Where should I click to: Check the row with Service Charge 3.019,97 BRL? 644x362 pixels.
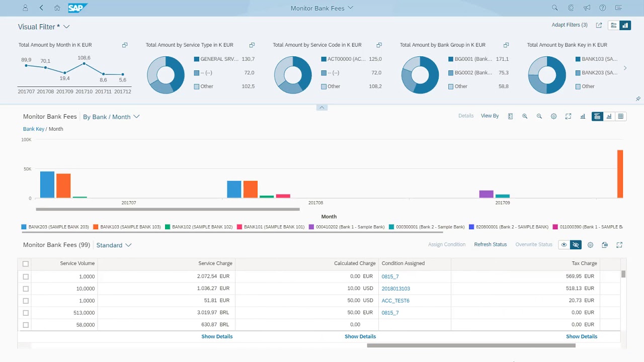[x=26, y=313]
